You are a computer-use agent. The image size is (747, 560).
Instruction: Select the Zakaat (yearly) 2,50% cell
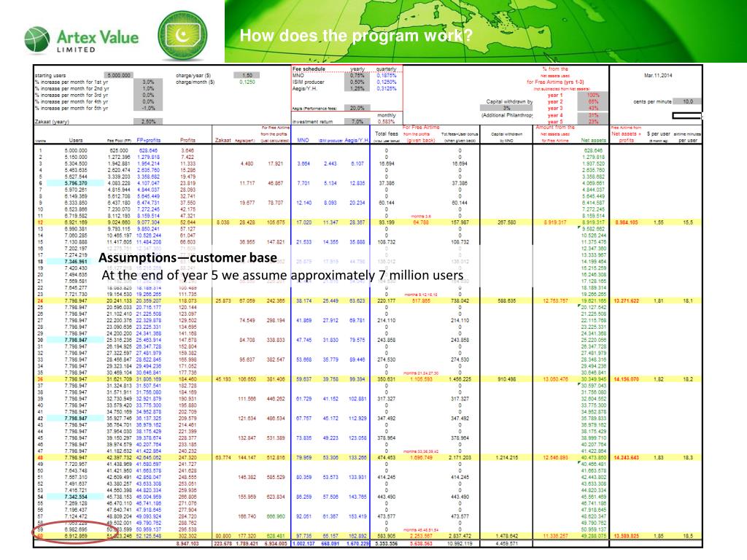pos(148,122)
